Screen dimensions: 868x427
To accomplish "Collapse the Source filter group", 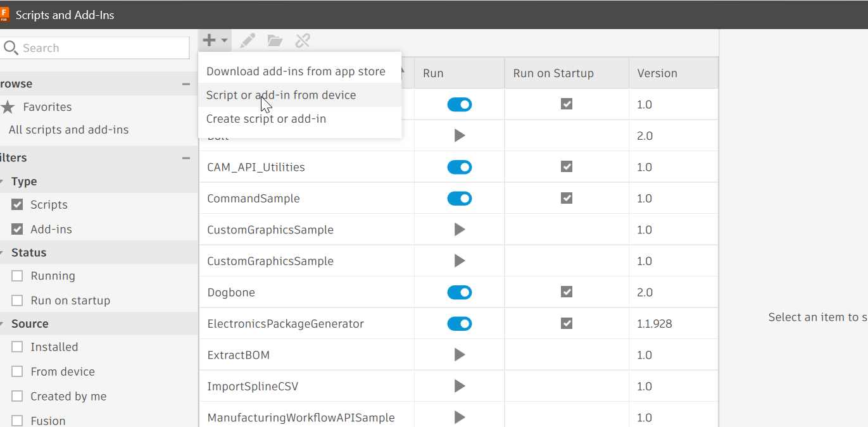I will (x=3, y=324).
